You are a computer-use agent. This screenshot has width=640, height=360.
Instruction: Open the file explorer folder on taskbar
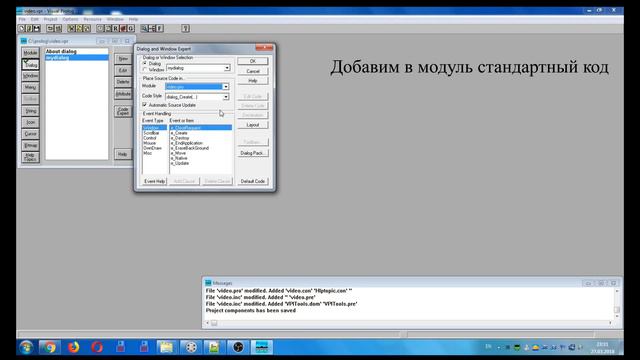coord(167,347)
